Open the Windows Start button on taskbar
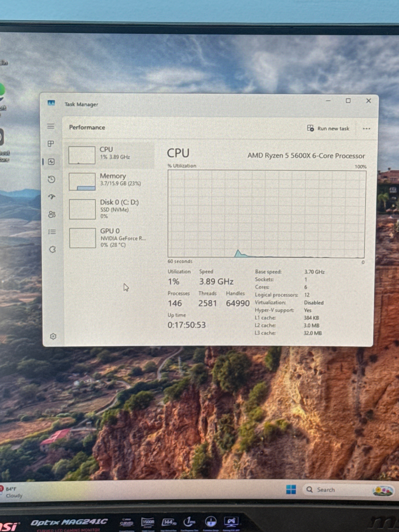The height and width of the screenshot is (532, 399). 291,489
